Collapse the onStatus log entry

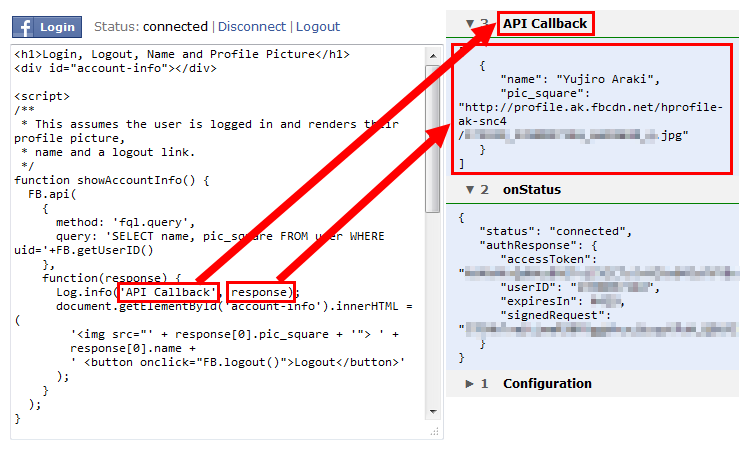click(x=470, y=190)
